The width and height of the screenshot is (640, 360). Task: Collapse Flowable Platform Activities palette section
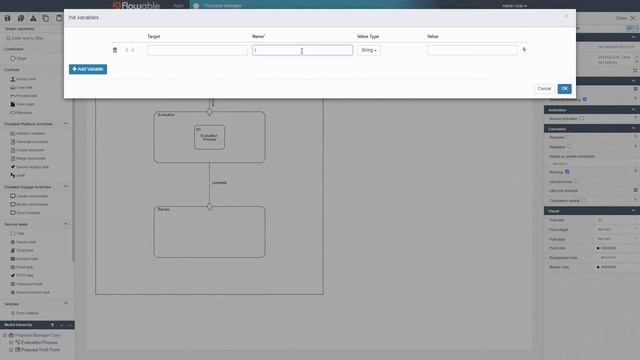click(x=66, y=124)
